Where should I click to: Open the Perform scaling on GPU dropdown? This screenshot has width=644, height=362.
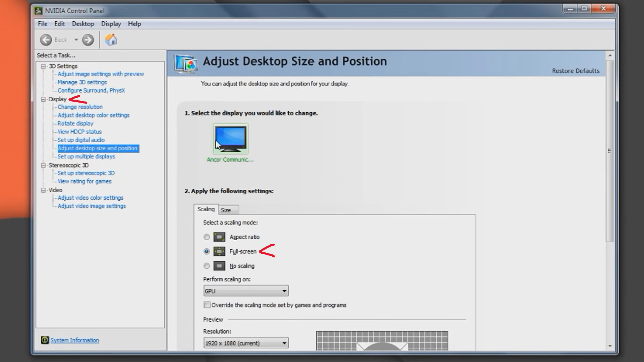(x=246, y=291)
